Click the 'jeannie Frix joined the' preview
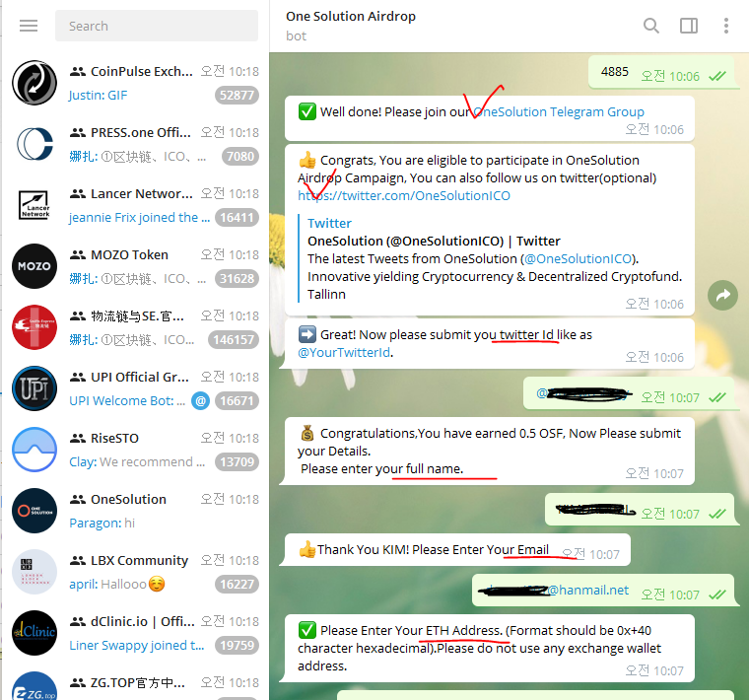Viewport: 749px width, 700px height. pyautogui.click(x=140, y=218)
